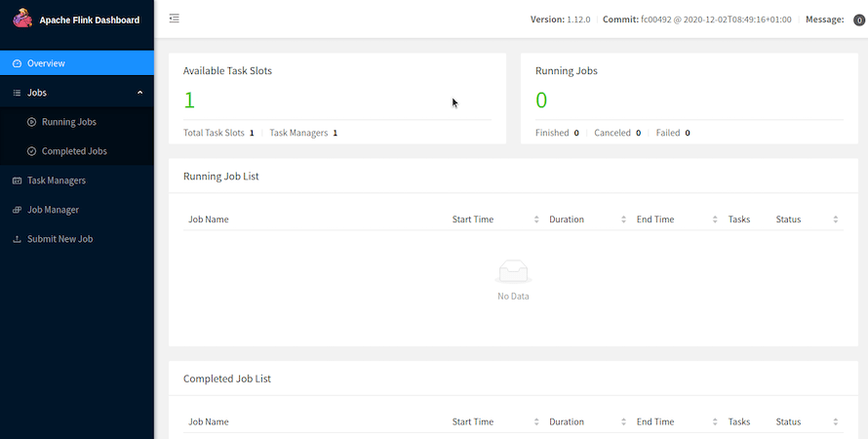This screenshot has width=868, height=439.
Task: Click the Task Managers sidebar icon
Action: pos(17,180)
